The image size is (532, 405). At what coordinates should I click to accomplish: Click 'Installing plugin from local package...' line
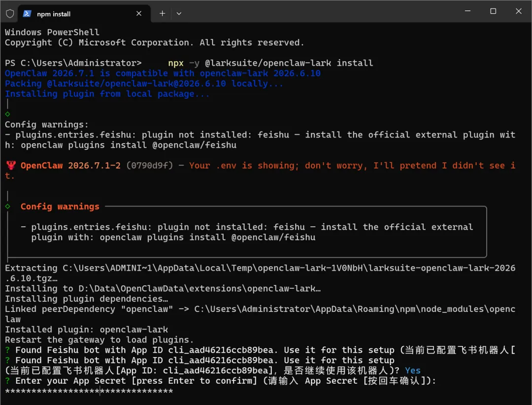[x=107, y=94]
